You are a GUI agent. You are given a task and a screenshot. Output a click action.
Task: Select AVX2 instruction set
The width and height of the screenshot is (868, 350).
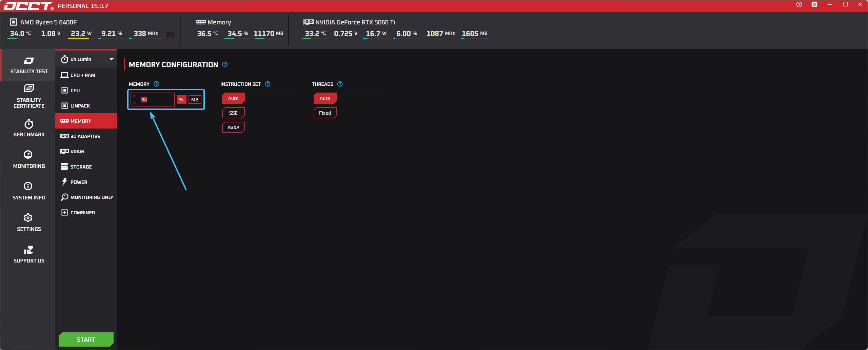pos(233,128)
